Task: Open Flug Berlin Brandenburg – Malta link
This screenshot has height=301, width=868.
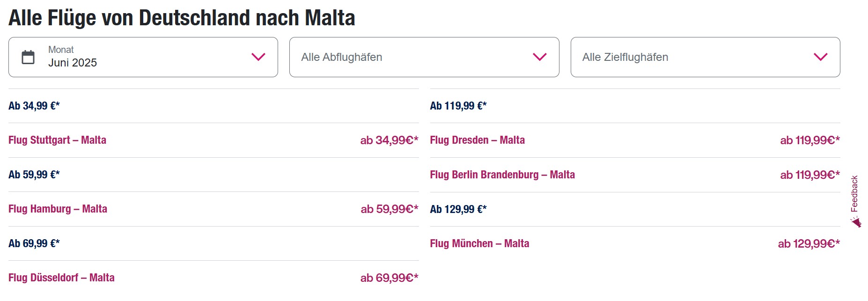Action: click(502, 175)
